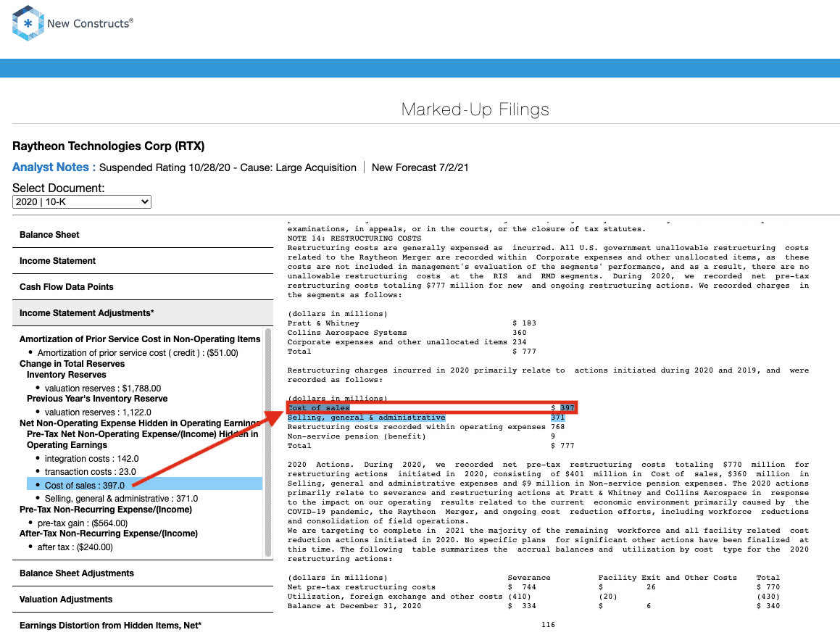Expand the Valuation Adjustments section
Viewport: 840px width, 635px height.
click(143, 599)
